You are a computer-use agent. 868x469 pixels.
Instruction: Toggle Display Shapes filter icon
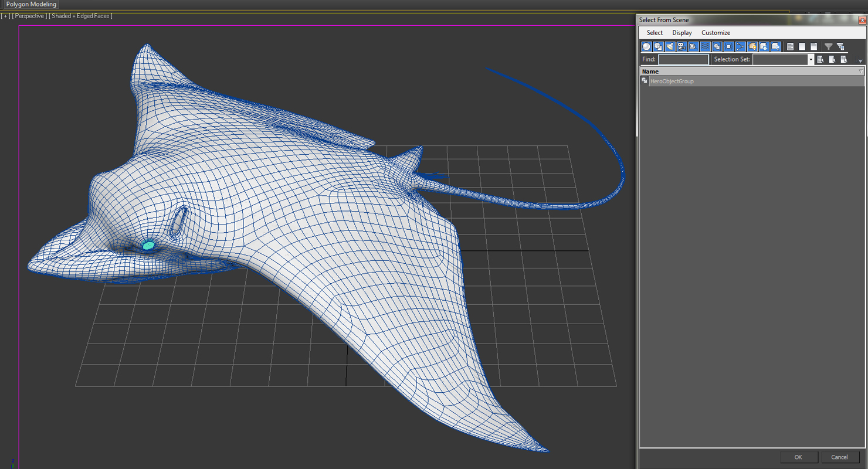pos(658,46)
